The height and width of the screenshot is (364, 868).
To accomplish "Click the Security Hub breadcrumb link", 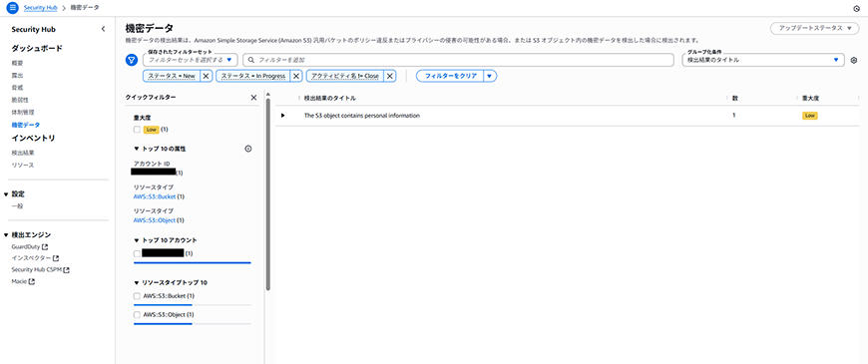I will (41, 8).
